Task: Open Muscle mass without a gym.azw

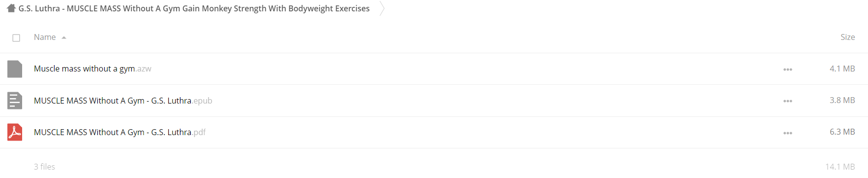Action: [x=92, y=69]
